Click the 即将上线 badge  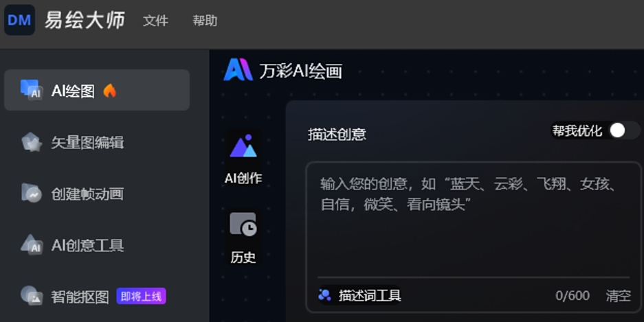point(142,296)
